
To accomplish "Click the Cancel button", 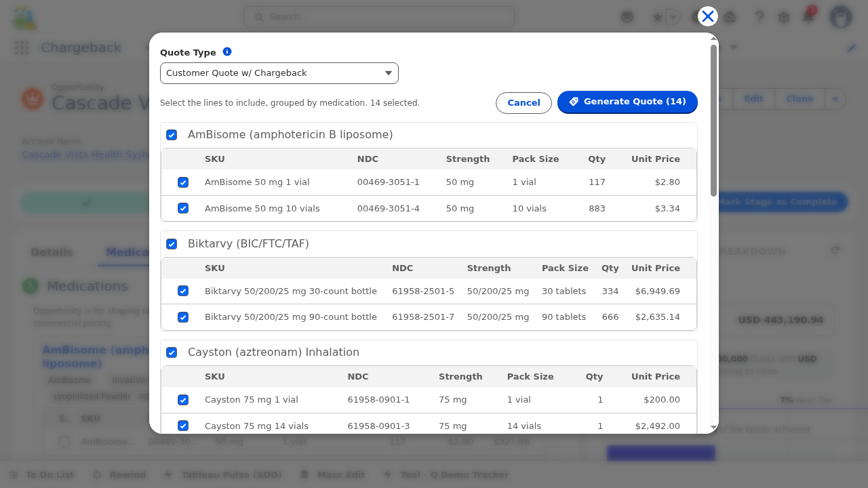I will tap(524, 102).
